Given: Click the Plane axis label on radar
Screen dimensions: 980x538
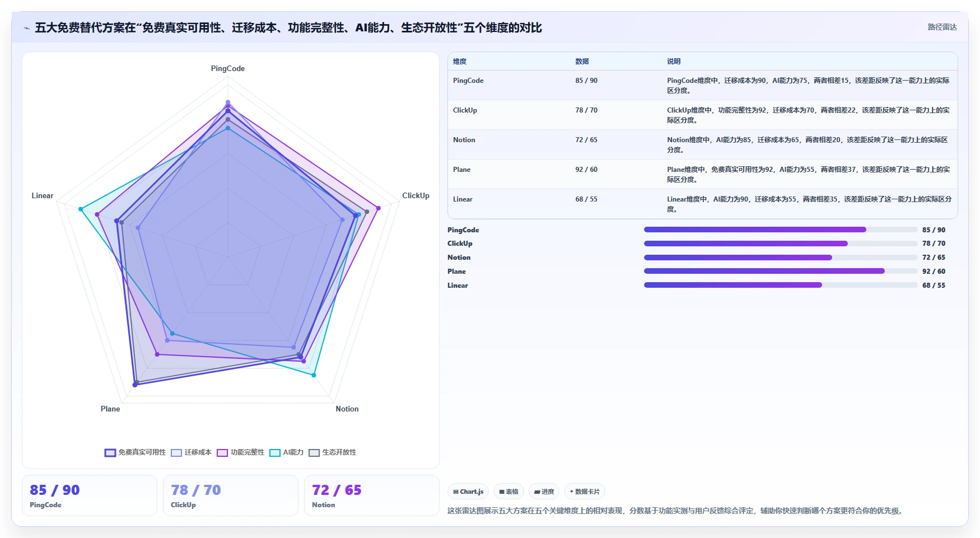Looking at the screenshot, I should click(x=110, y=409).
